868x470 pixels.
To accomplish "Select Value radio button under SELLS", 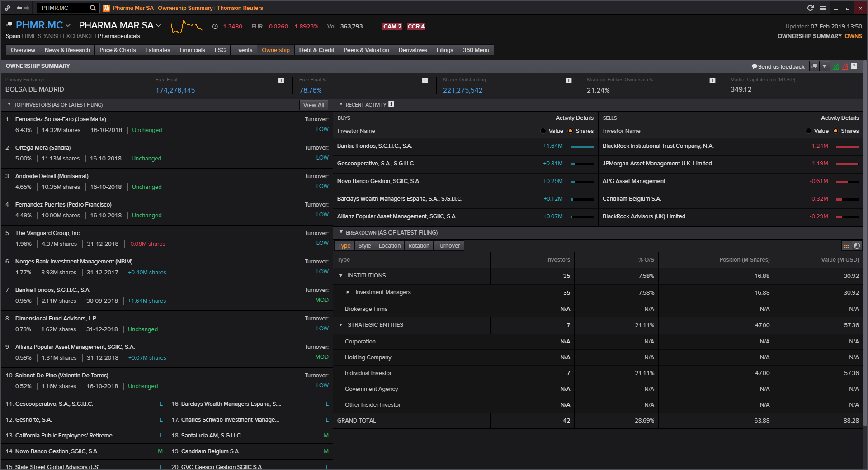I will coord(808,131).
